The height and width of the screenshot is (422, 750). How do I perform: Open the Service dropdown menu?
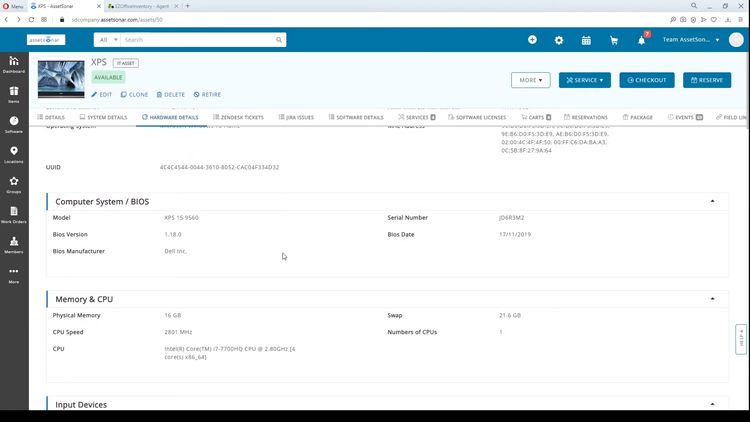tap(584, 80)
